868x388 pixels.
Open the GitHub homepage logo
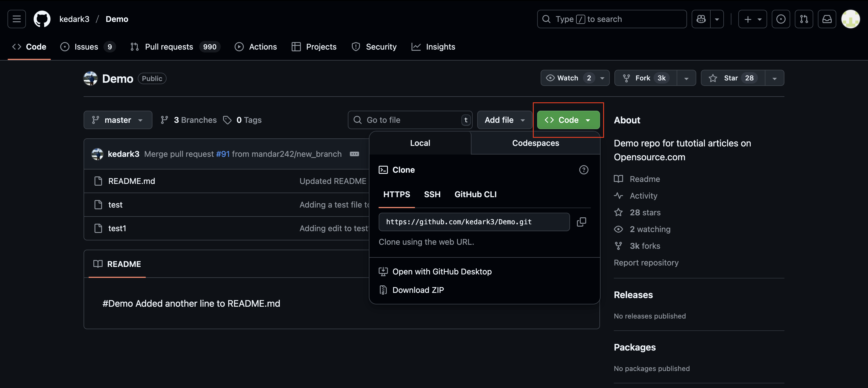pos(42,19)
